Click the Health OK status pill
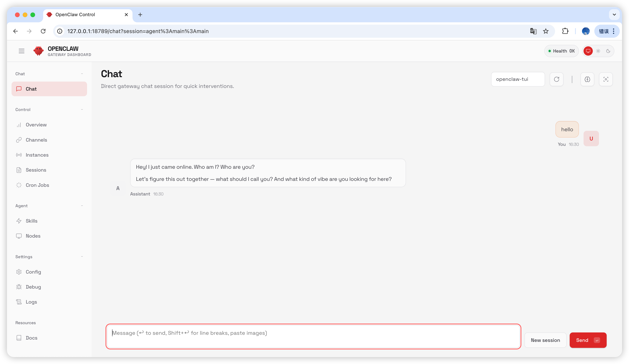The image size is (629, 364). point(561,51)
